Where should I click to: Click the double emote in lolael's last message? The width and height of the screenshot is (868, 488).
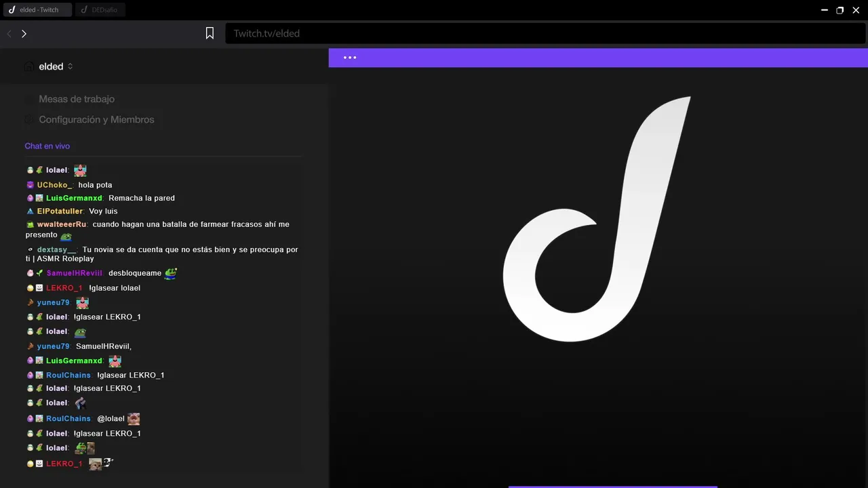pos(85,448)
